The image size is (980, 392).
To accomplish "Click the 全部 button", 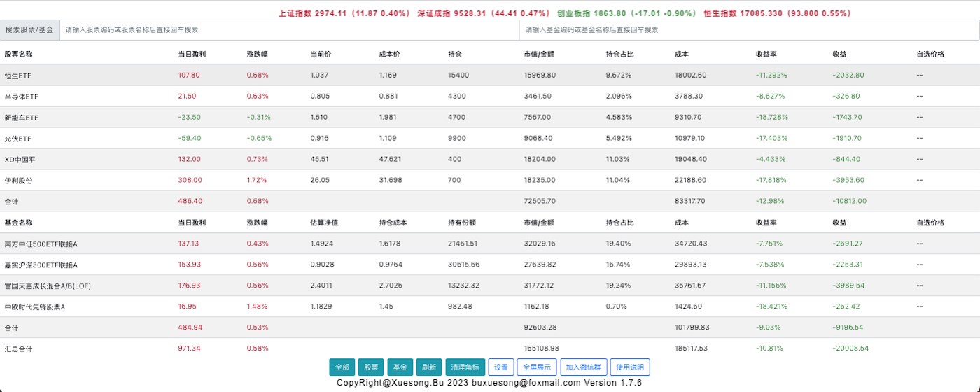I will click(x=342, y=367).
